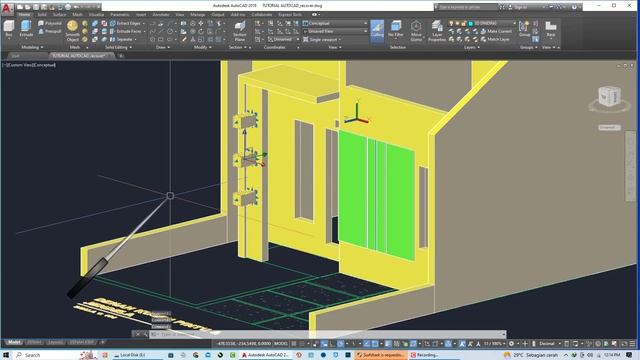
Task: Open the Unsaved View dropdown
Action: pos(335,31)
